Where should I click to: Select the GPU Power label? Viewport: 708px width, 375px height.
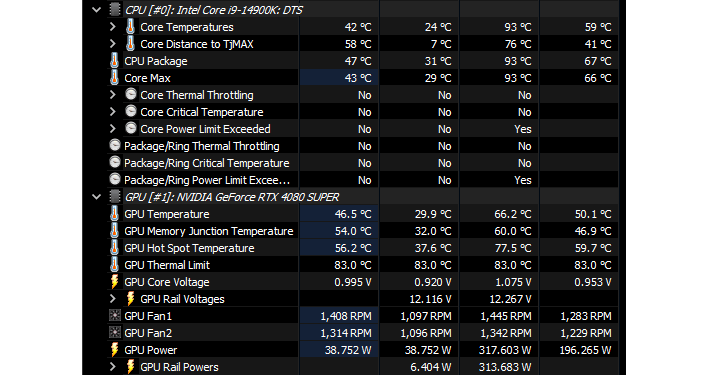[x=150, y=350]
